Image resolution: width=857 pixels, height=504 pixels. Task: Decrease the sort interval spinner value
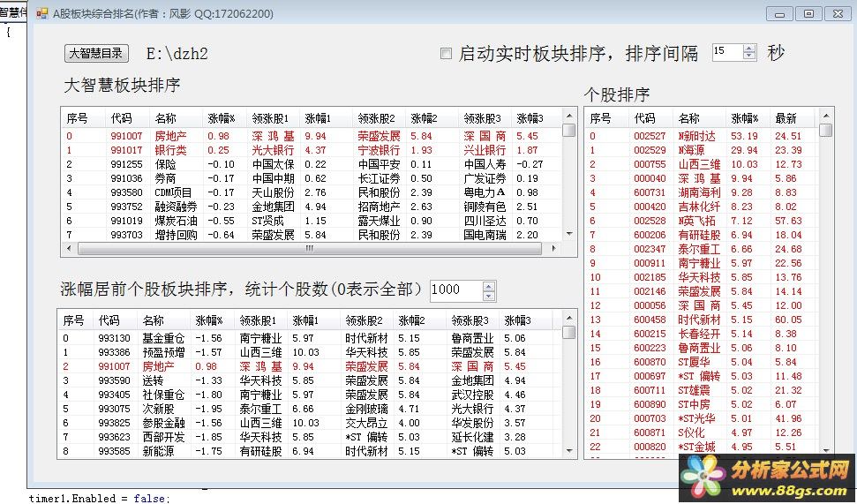749,56
